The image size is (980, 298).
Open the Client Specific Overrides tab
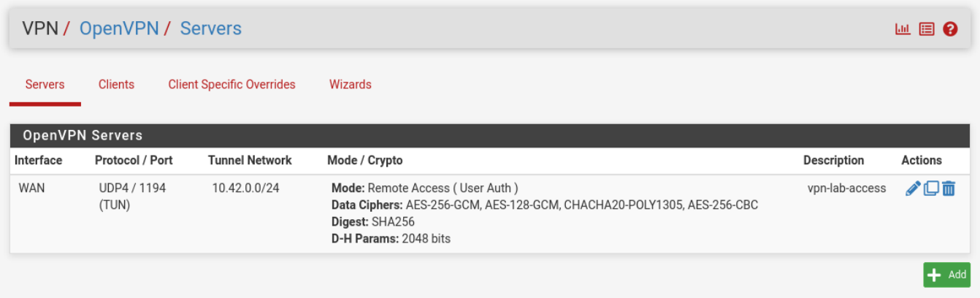(x=231, y=85)
